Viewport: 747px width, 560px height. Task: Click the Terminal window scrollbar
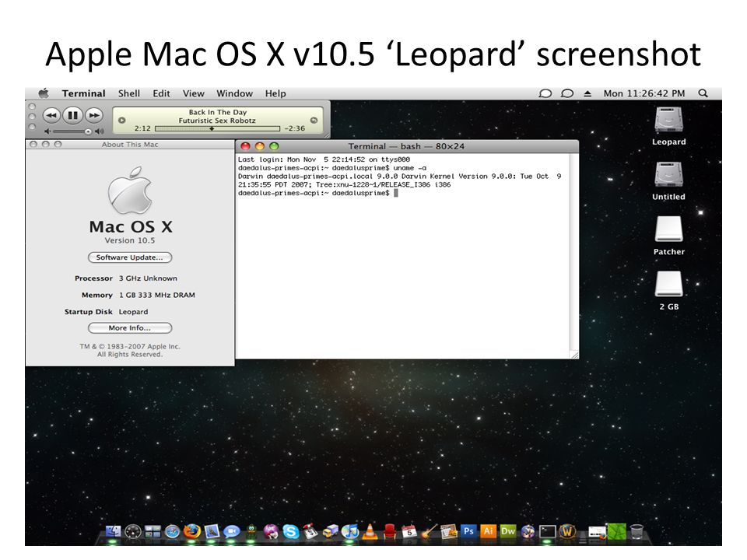coord(574,252)
